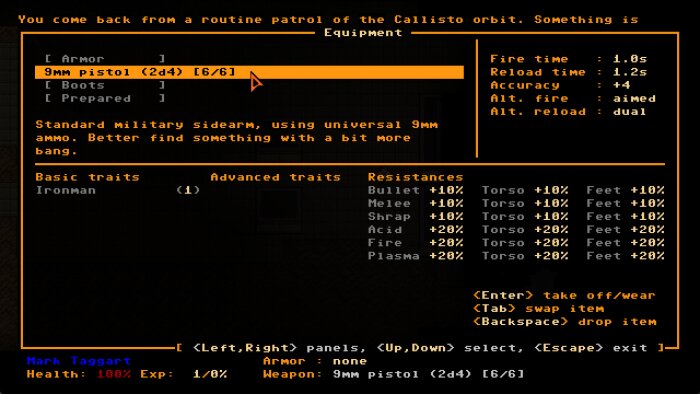
Task: Click the Advanced traits heading
Action: click(275, 177)
